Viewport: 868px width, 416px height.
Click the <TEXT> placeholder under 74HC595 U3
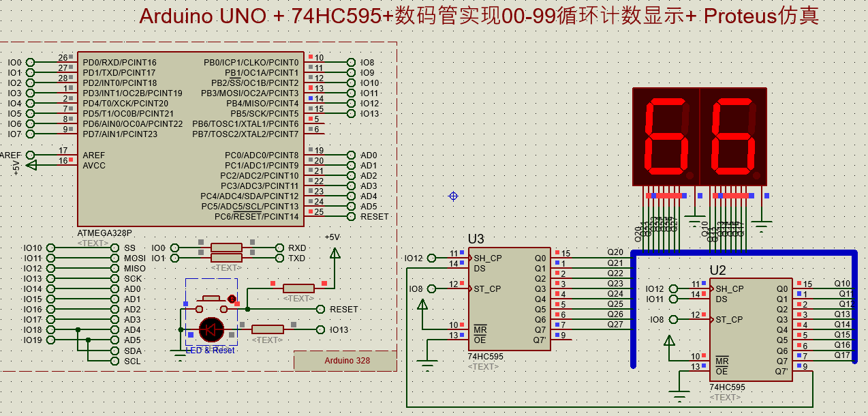click(x=485, y=366)
